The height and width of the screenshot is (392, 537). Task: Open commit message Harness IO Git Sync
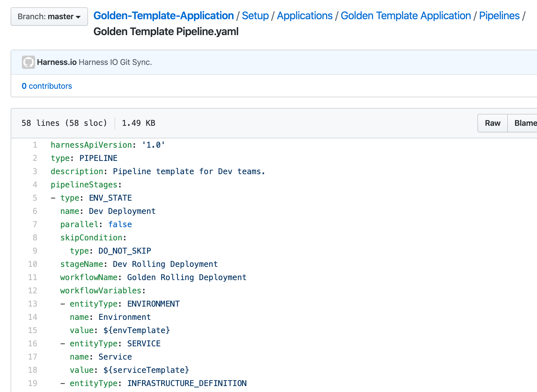(115, 62)
